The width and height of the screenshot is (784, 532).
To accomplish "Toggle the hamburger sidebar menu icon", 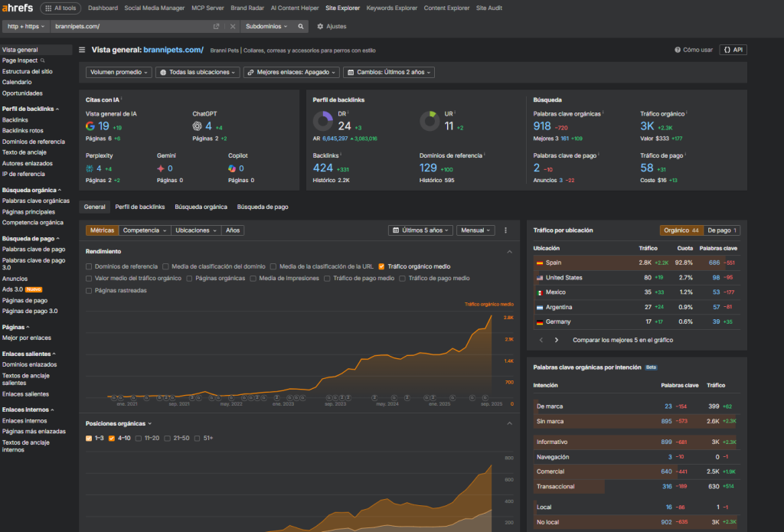I will (82, 50).
